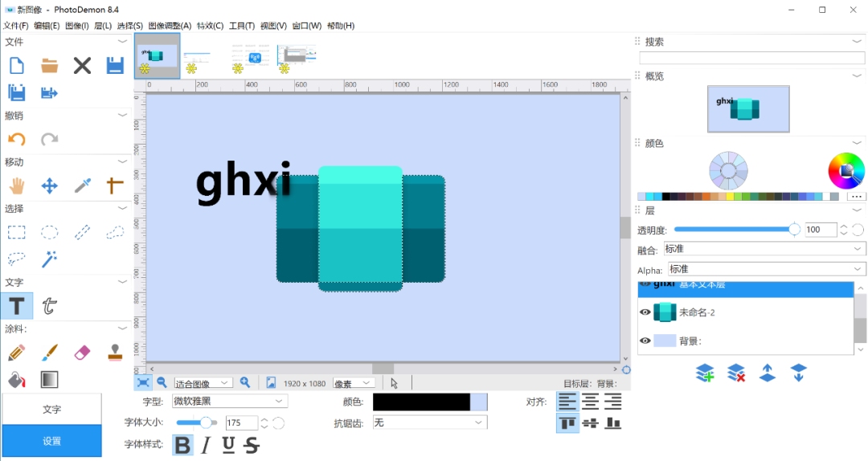The height and width of the screenshot is (461, 868).
Task: Select the measure tool
Action: (115, 186)
